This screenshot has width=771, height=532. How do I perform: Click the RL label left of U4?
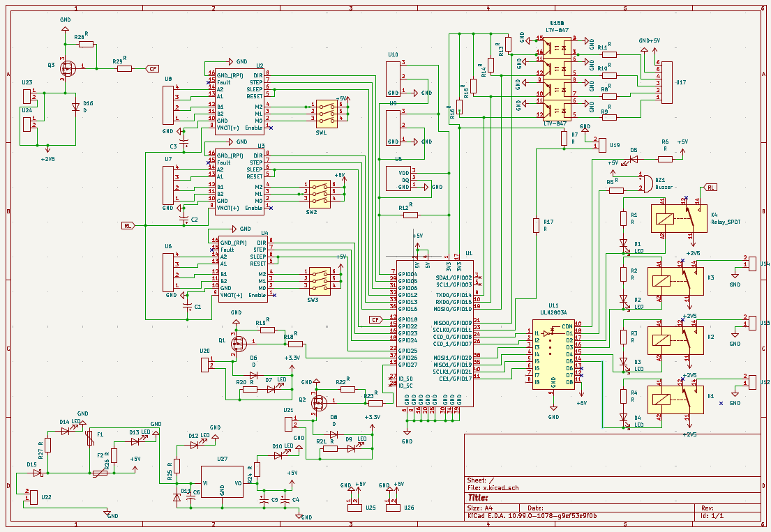tap(128, 225)
